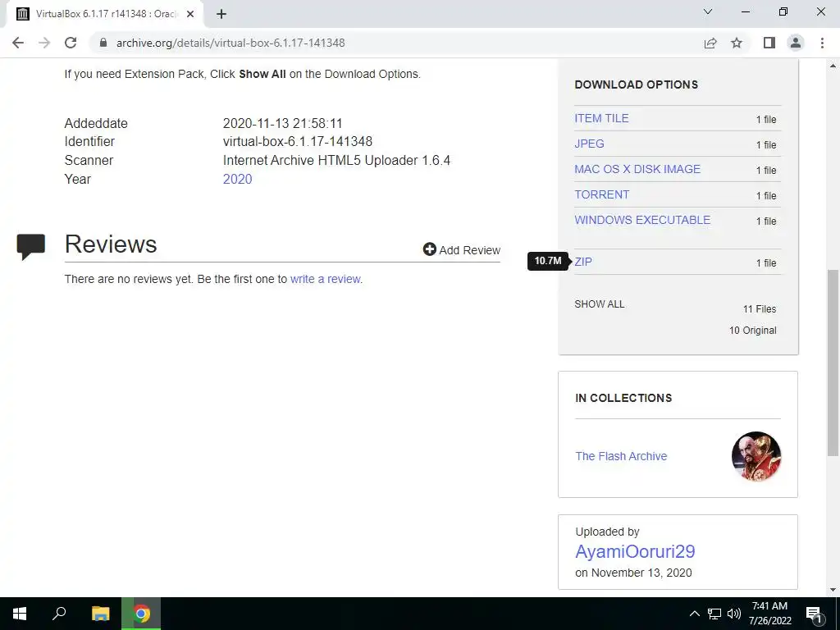
Task: Click the Add Review button
Action: tap(462, 249)
